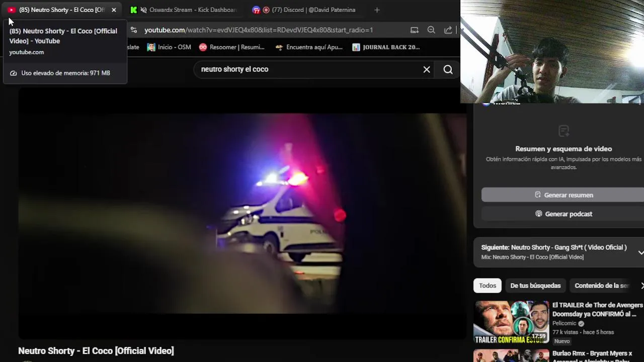The height and width of the screenshot is (362, 644).
Task: Click the summary document icon above 'Resumen y esquema'
Action: click(563, 131)
